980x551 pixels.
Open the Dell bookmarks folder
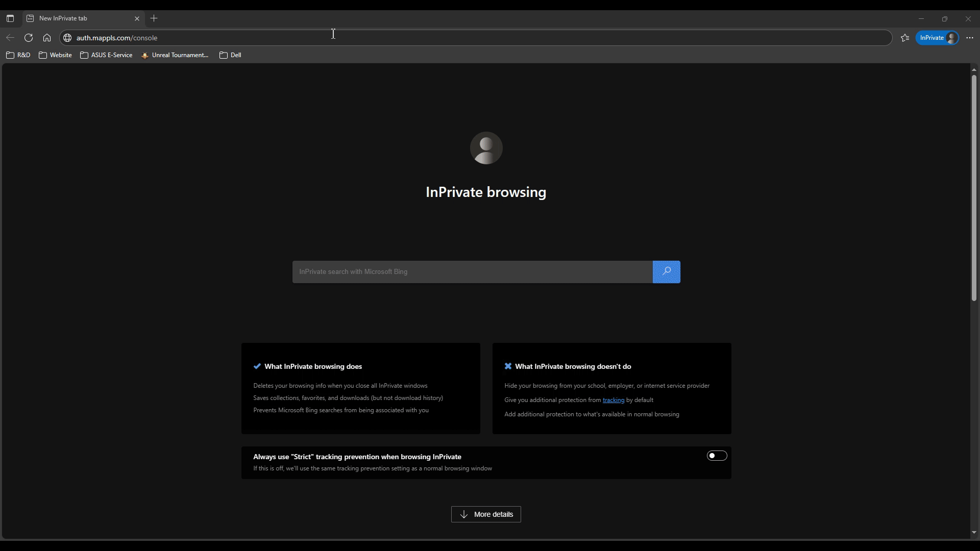[x=230, y=55]
